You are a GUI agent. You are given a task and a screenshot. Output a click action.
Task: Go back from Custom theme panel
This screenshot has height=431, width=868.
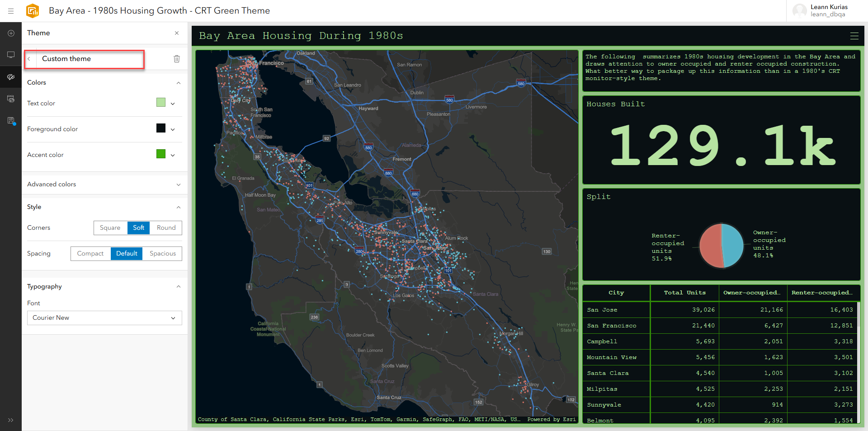[29, 59]
